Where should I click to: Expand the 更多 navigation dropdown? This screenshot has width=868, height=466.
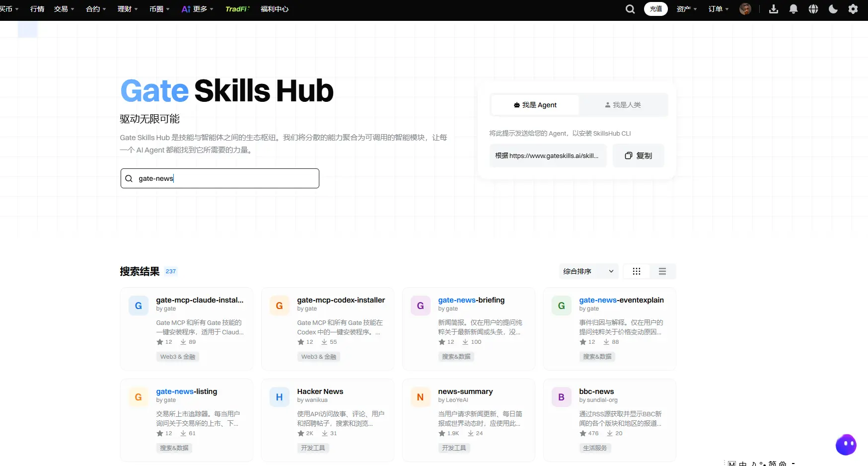click(198, 9)
